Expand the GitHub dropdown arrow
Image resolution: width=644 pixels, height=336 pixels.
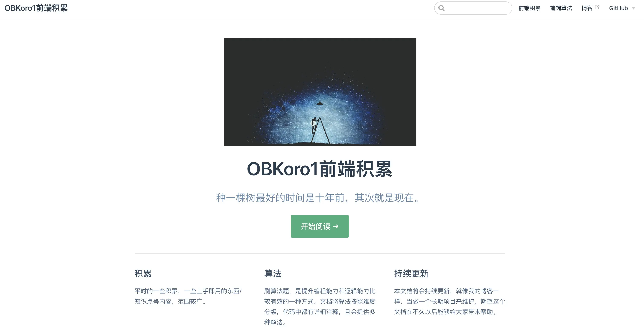pos(634,9)
